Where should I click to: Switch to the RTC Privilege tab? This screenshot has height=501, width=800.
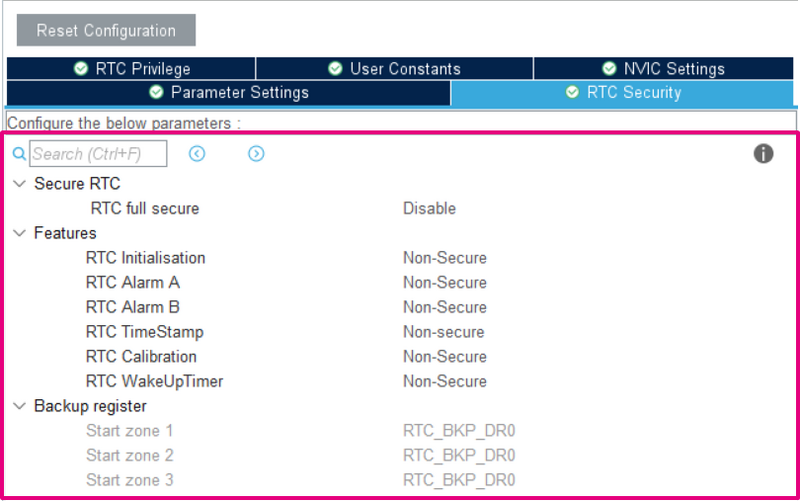coord(131,68)
